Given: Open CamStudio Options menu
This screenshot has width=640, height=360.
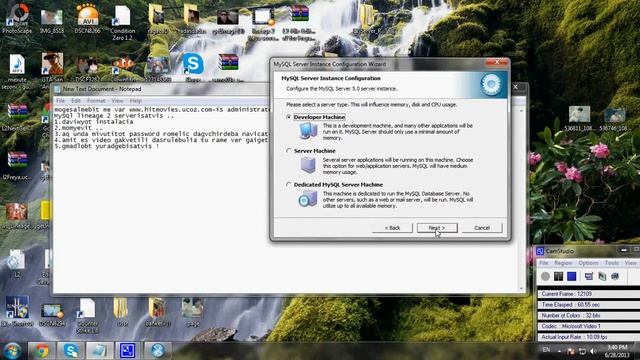Looking at the screenshot, I should coord(588,263).
